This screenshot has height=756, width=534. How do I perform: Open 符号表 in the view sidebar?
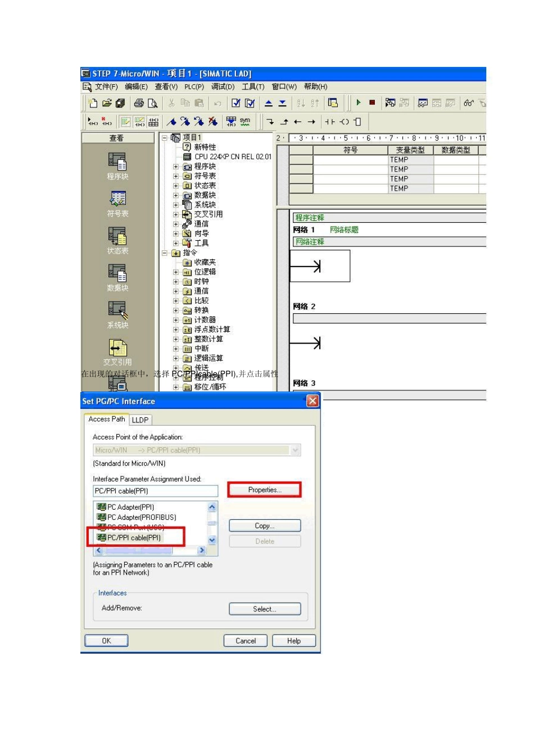click(117, 204)
